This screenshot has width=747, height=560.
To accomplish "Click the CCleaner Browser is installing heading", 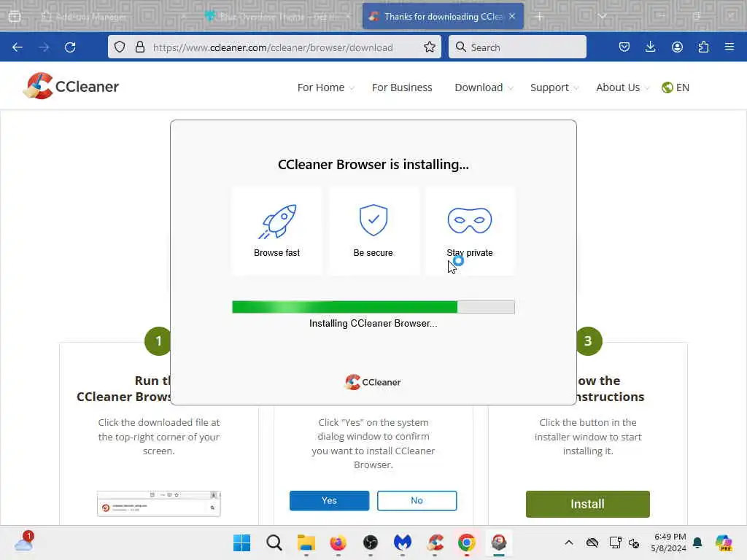I will pos(373,164).
